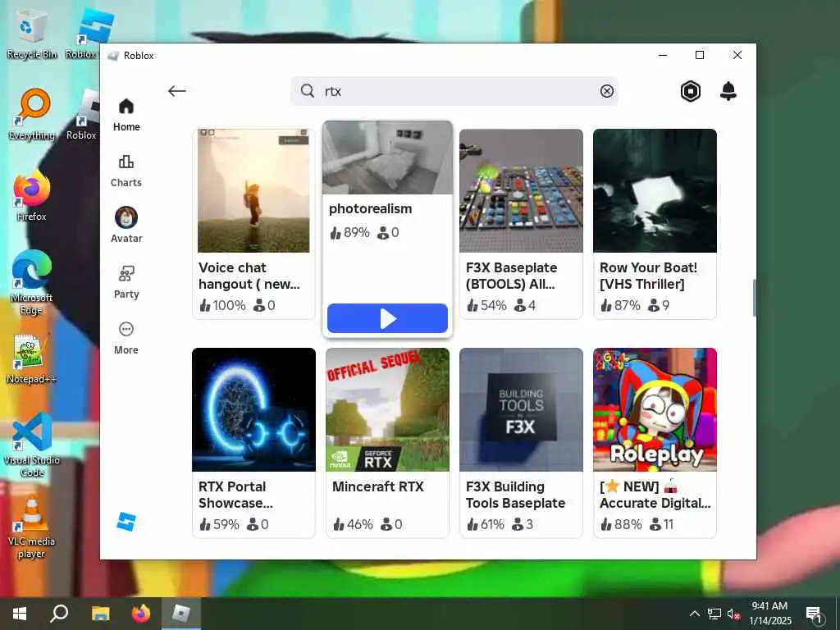Open Action Center notifications

814,614
